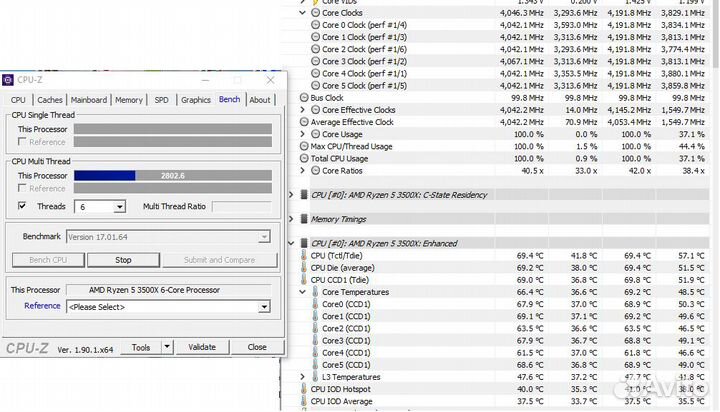
Task: Expand the Core Ratios node
Action: coord(302,170)
